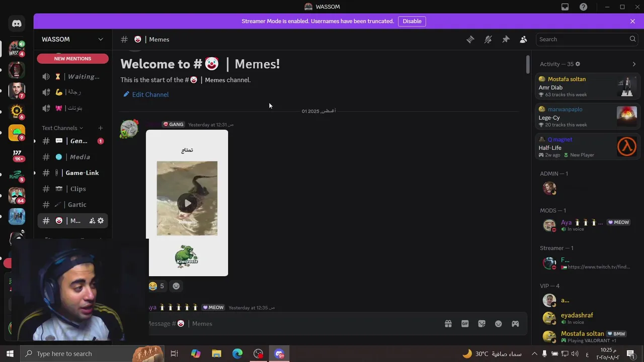
Task: Open the Clips text channel
Action: pos(72,189)
